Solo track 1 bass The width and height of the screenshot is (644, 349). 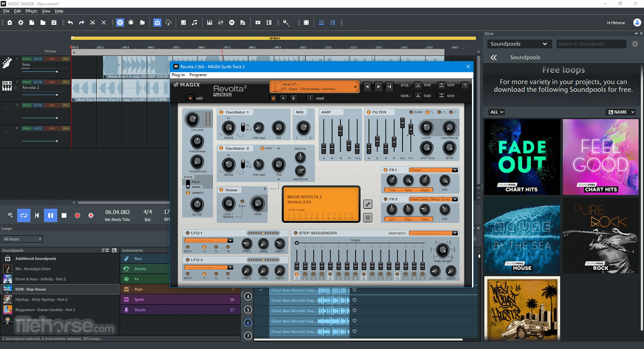click(27, 59)
